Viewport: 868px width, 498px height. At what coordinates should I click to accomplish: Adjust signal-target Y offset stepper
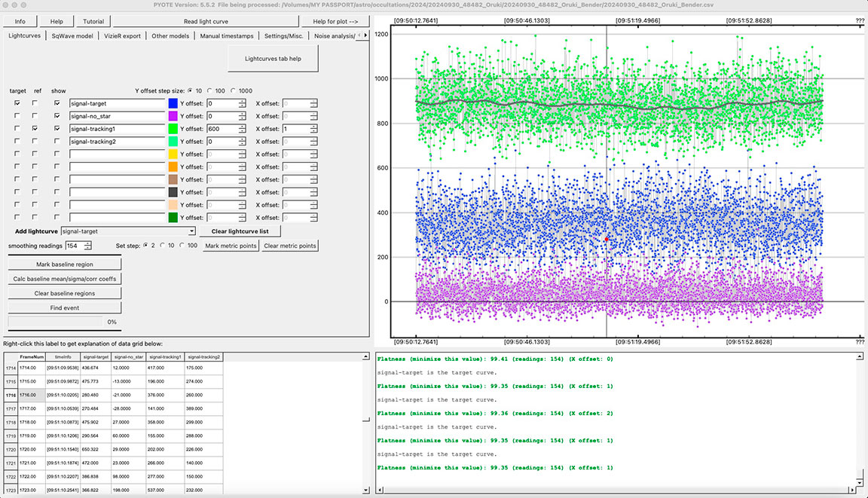tap(242, 103)
